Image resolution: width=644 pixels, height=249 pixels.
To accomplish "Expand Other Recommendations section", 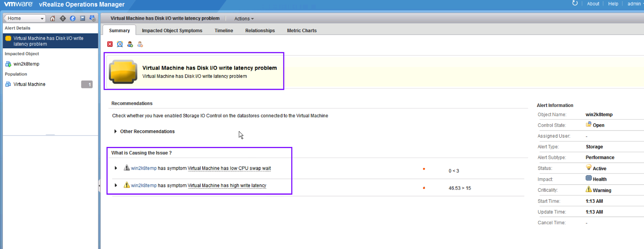I will 116,132.
